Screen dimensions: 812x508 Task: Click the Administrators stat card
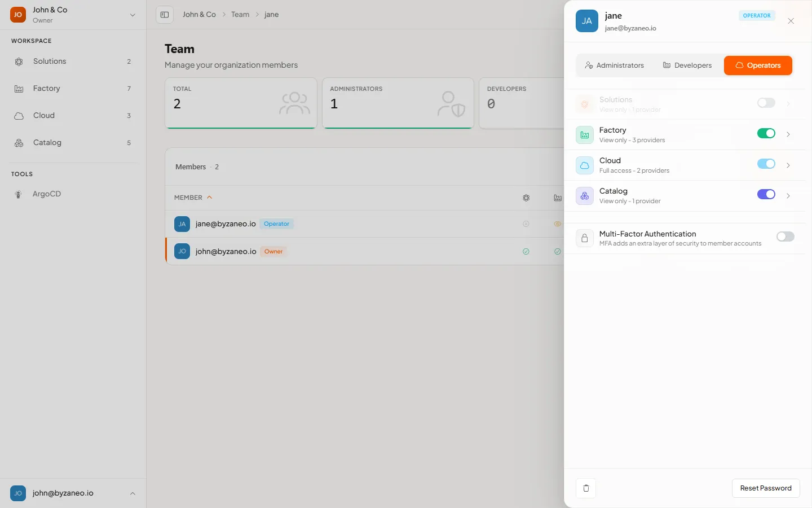pyautogui.click(x=398, y=103)
